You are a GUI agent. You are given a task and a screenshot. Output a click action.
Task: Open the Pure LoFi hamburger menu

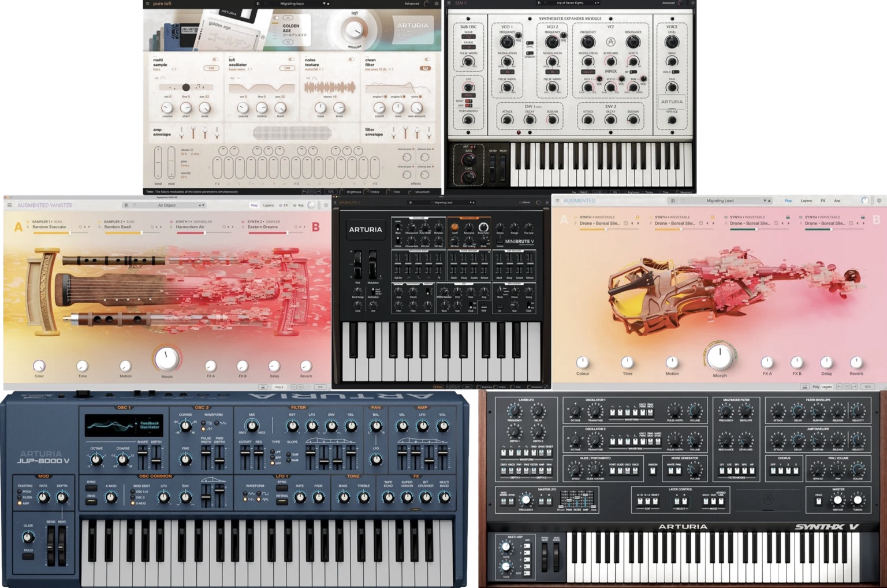click(x=147, y=3)
